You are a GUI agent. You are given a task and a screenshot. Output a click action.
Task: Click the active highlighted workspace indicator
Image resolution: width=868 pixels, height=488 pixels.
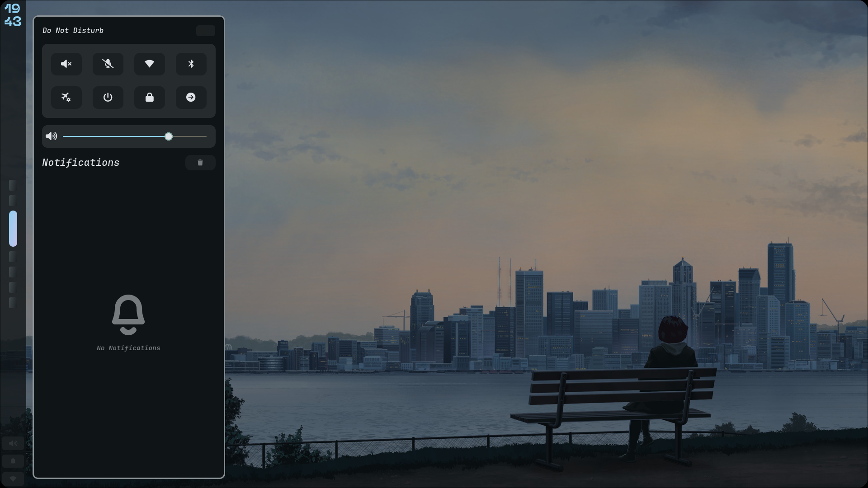coord(13,229)
